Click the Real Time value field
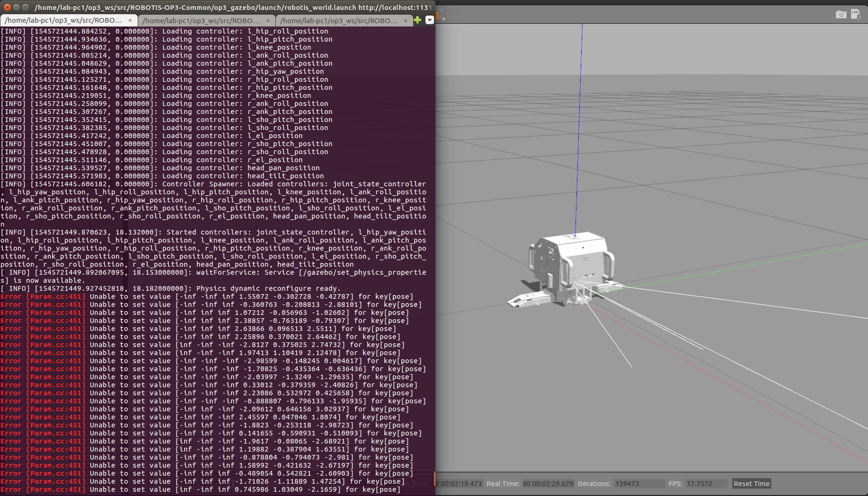 (x=548, y=483)
